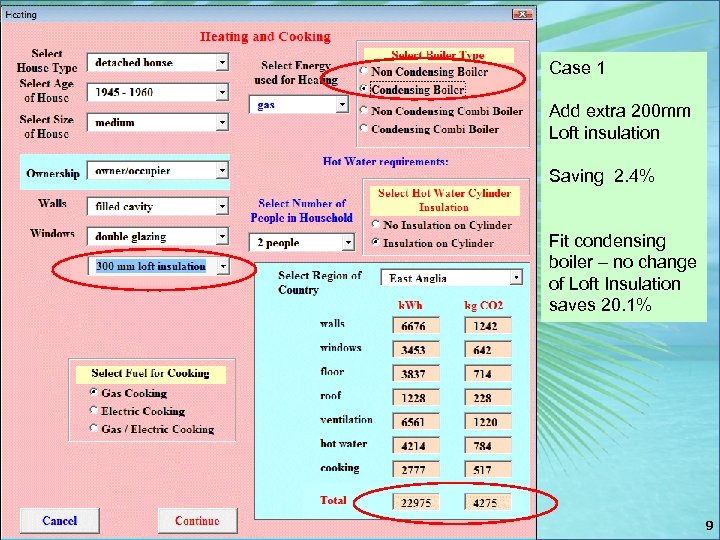Click the Select Hot Water Cylinder Insulation label

(x=444, y=200)
